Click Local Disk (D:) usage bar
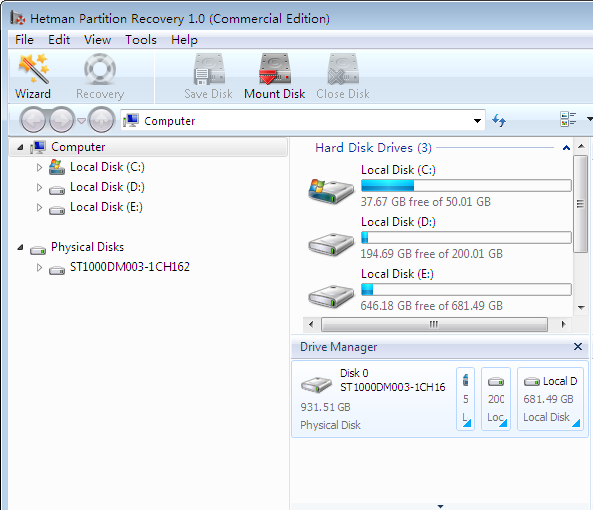This screenshot has height=510, width=593. pyautogui.click(x=466, y=237)
